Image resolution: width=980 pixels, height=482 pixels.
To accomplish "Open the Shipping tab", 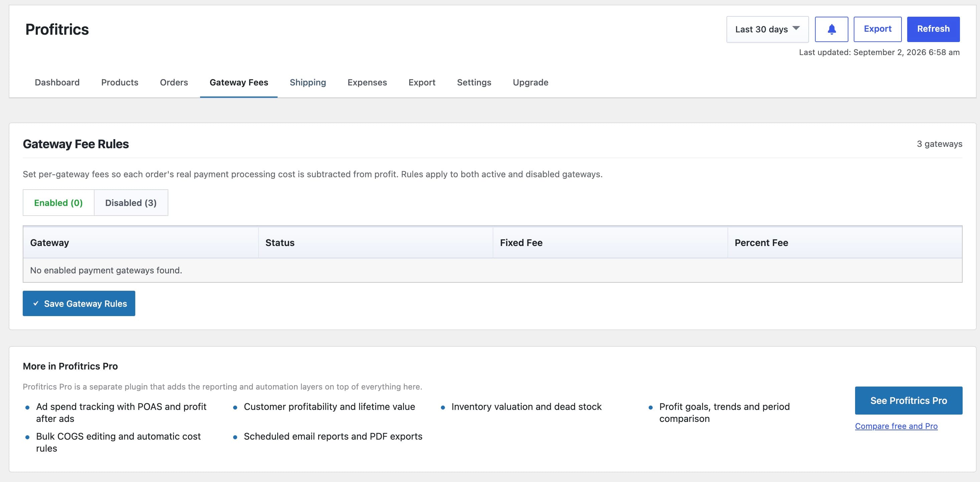I will 308,82.
